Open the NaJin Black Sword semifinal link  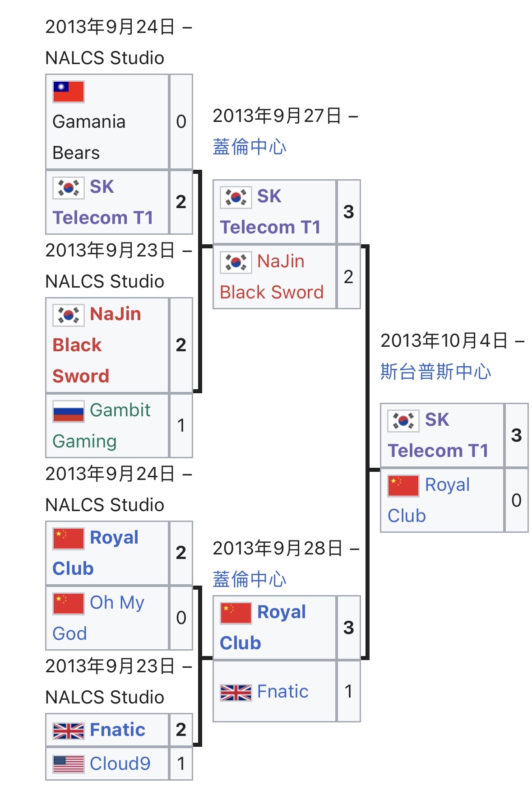pyautogui.click(x=272, y=277)
